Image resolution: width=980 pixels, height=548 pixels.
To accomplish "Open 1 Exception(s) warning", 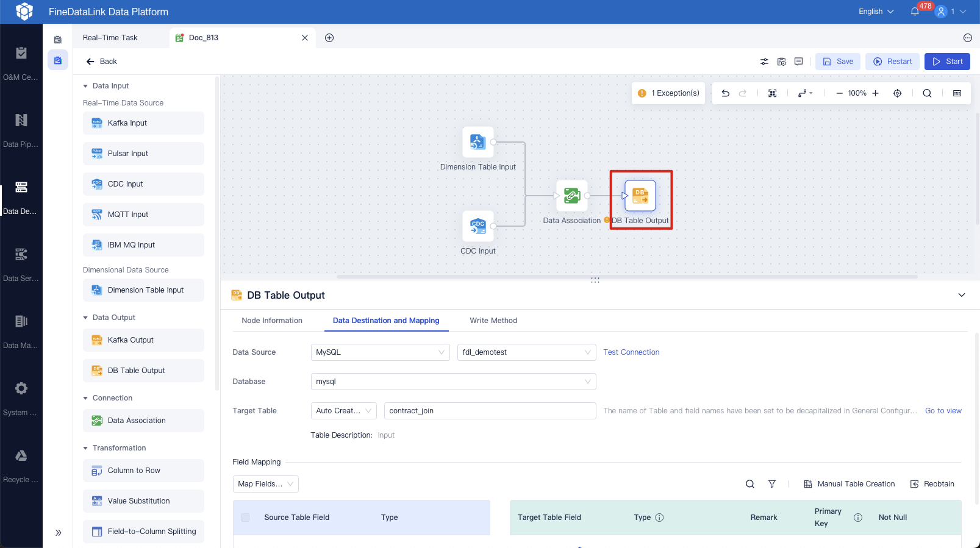I will [668, 93].
